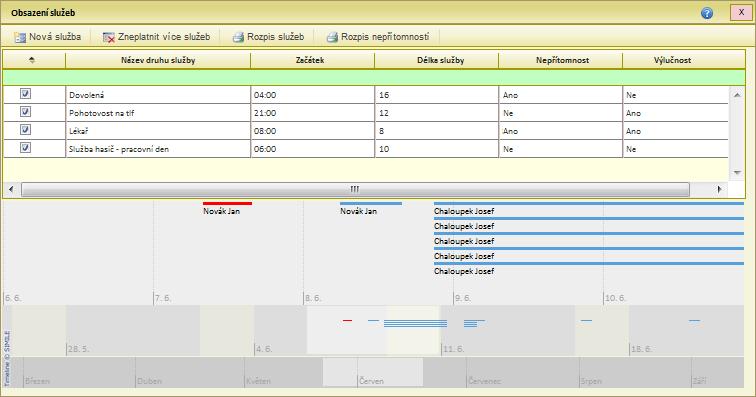Select the Pohotovost na tlf cell

(158, 113)
